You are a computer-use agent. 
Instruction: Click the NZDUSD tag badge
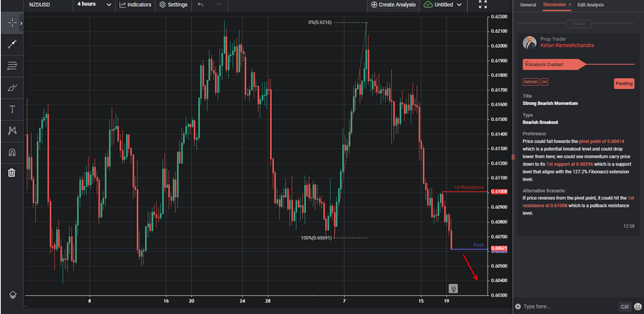coord(531,82)
